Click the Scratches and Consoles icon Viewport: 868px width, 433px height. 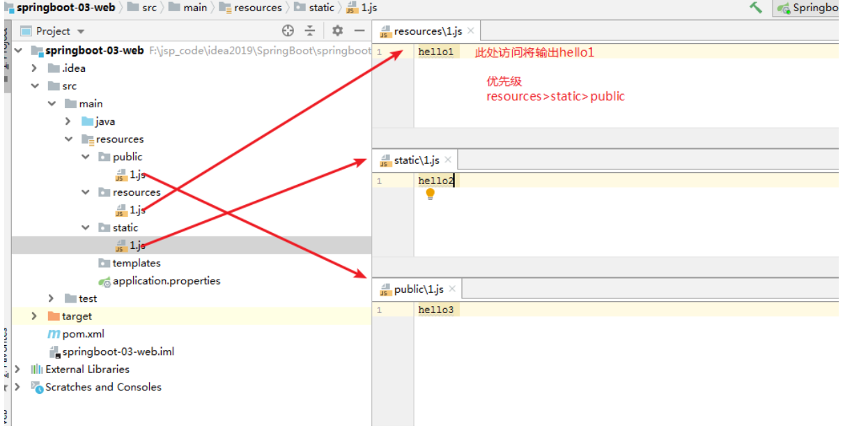pyautogui.click(x=37, y=387)
